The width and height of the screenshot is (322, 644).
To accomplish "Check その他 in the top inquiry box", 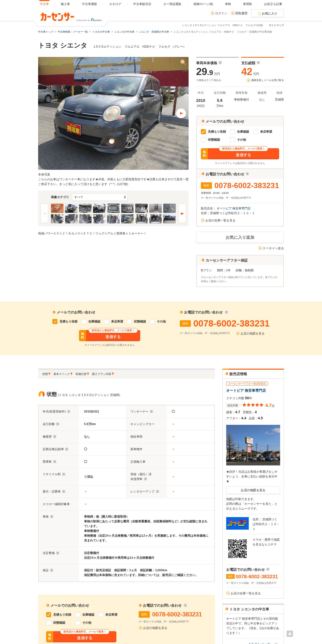I will pos(232,140).
